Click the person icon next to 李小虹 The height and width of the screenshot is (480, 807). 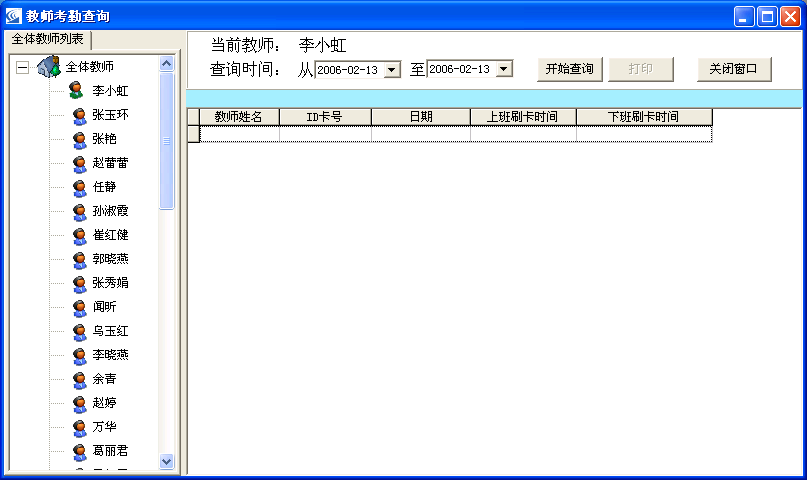tap(76, 91)
